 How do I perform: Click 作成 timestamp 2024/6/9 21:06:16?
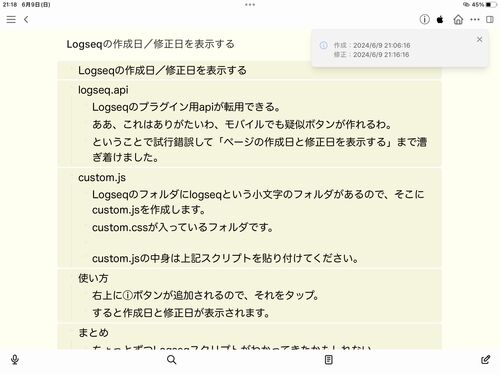coord(382,45)
